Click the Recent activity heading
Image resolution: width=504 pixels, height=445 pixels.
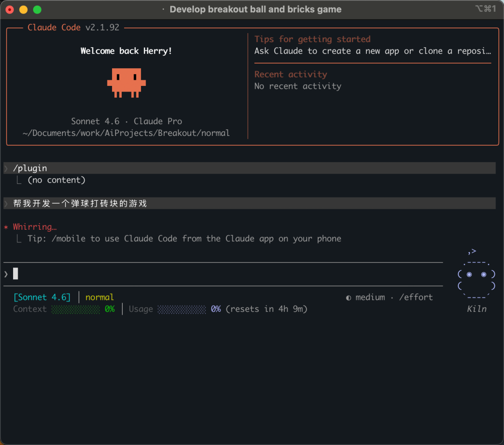click(x=290, y=74)
